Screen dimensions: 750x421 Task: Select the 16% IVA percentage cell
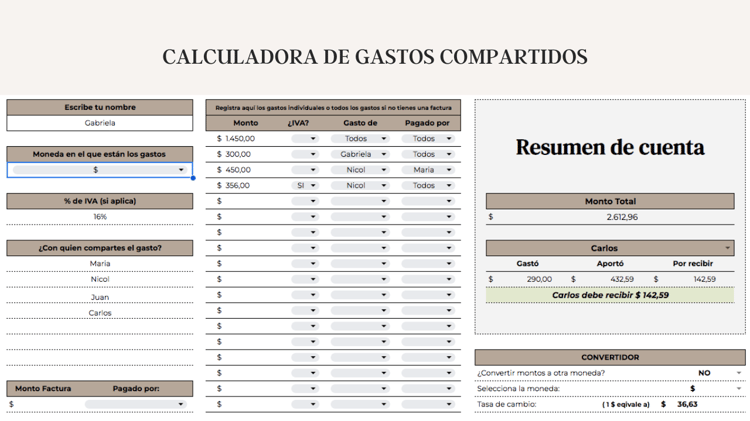tap(99, 217)
